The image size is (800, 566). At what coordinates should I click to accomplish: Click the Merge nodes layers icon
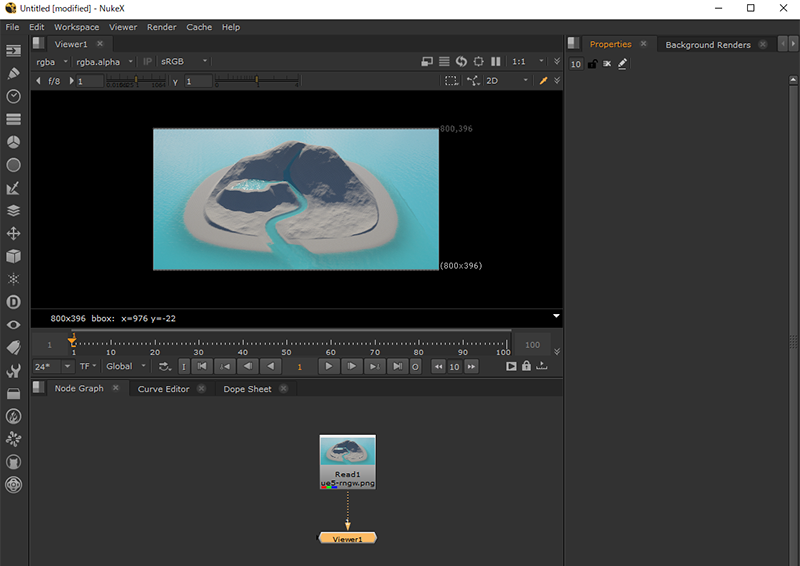click(x=14, y=210)
